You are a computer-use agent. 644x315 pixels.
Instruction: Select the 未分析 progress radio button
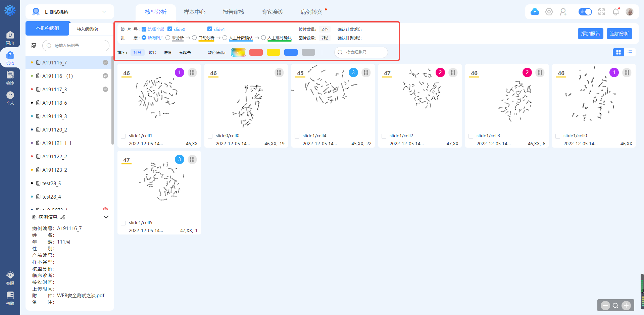pyautogui.click(x=168, y=38)
